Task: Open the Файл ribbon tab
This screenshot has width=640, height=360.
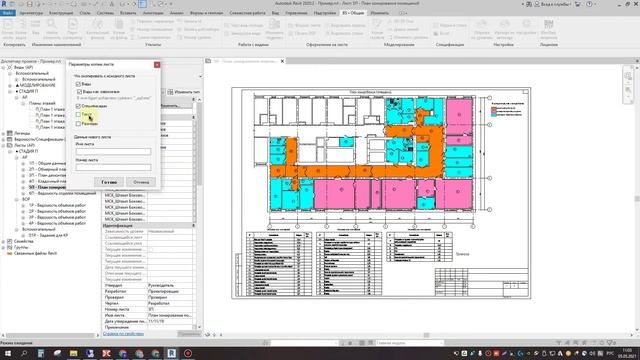Action: (x=7, y=13)
